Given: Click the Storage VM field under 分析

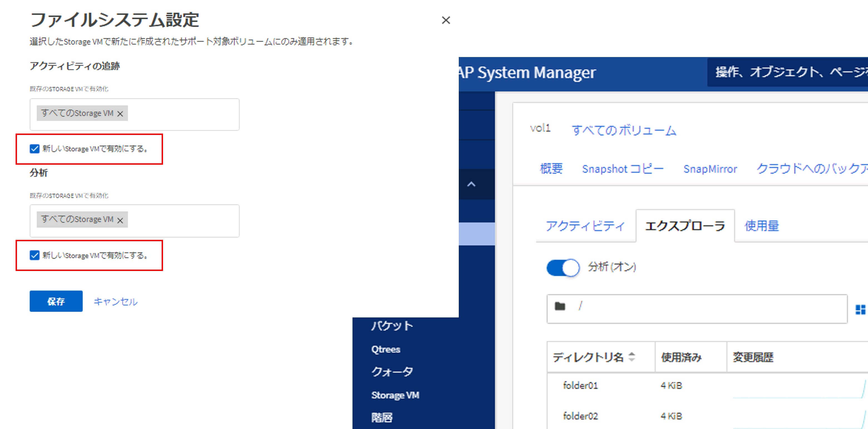Looking at the screenshot, I should pos(134,221).
